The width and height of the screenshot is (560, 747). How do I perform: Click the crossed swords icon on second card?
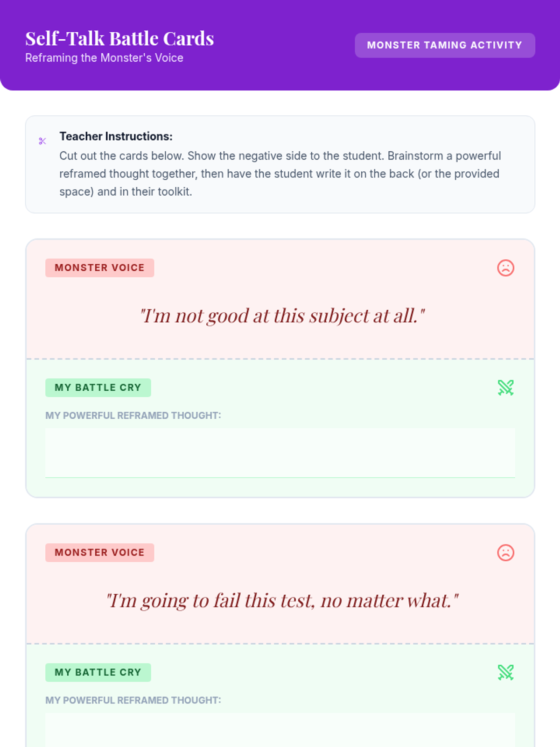(x=505, y=672)
